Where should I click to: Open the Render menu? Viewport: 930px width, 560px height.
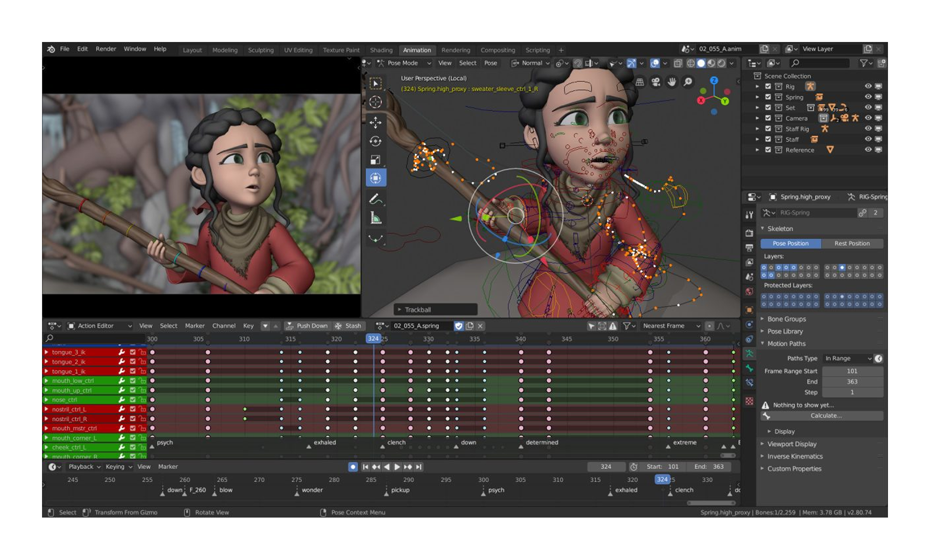point(106,49)
